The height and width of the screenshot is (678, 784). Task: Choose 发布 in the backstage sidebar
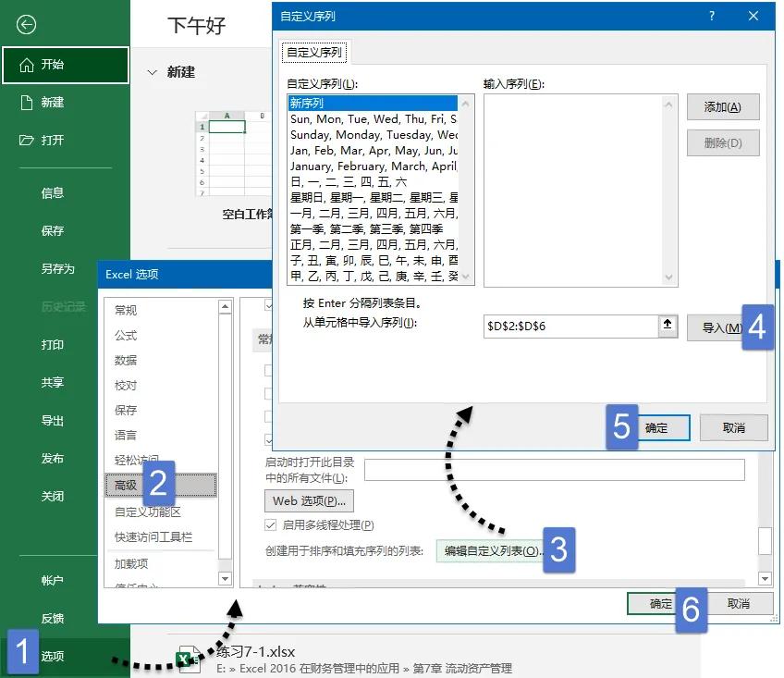52,458
